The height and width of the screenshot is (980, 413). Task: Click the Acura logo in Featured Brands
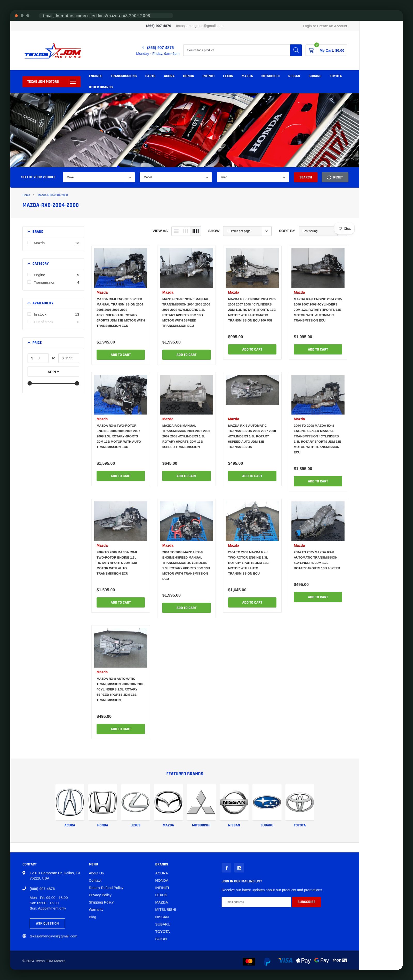(70, 802)
